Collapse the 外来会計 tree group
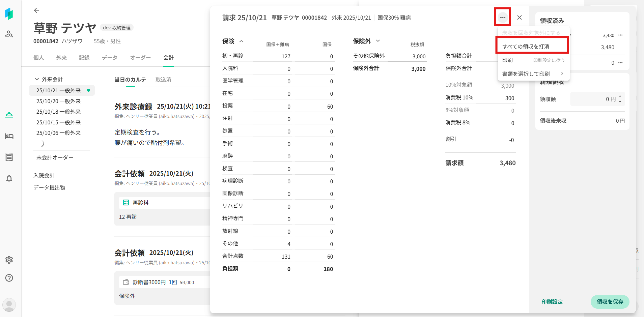Image resolution: width=644 pixels, height=317 pixels. [37, 79]
